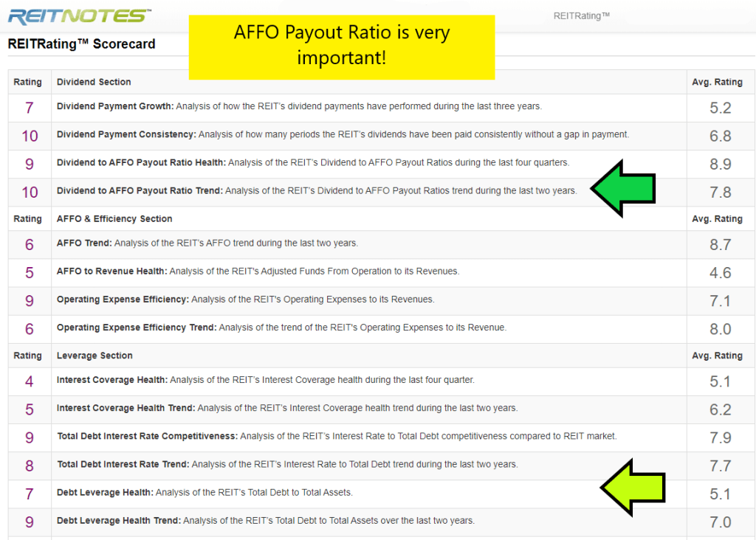Click the Leverage Section header

94,356
